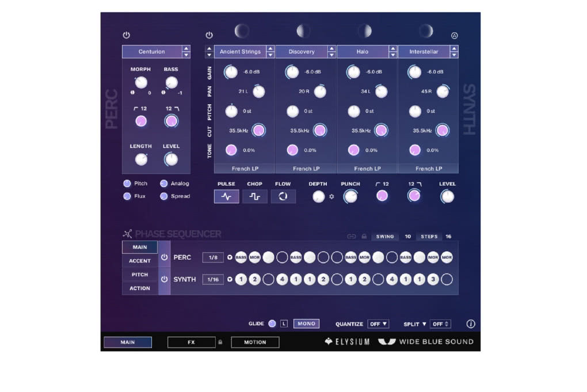Open the SYNTH rate 1/16 menu arrow
The height and width of the screenshot is (392, 587).
coord(230,279)
